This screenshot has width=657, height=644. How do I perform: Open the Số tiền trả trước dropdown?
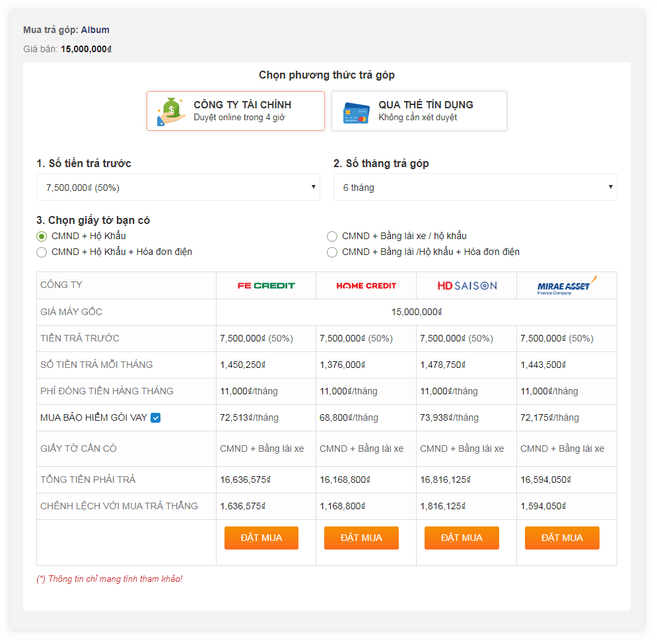coord(178,188)
